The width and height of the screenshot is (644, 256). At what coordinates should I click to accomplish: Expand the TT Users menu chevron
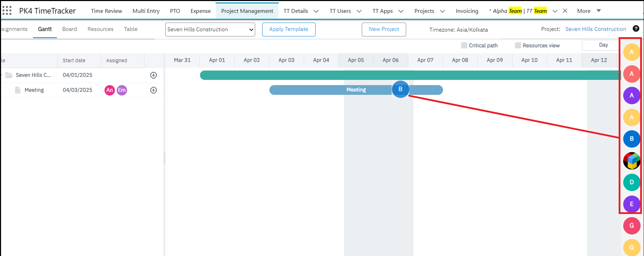[x=359, y=11]
